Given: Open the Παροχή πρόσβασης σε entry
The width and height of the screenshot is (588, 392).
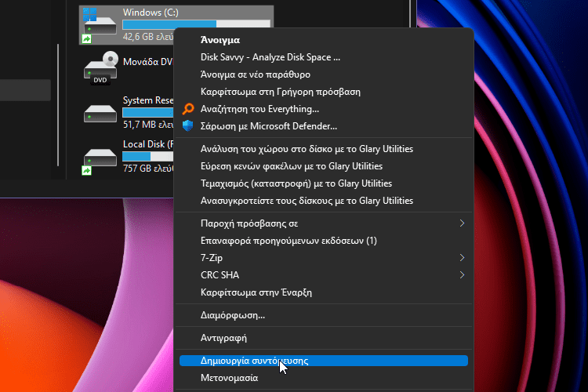Looking at the screenshot, I should click(324, 223).
